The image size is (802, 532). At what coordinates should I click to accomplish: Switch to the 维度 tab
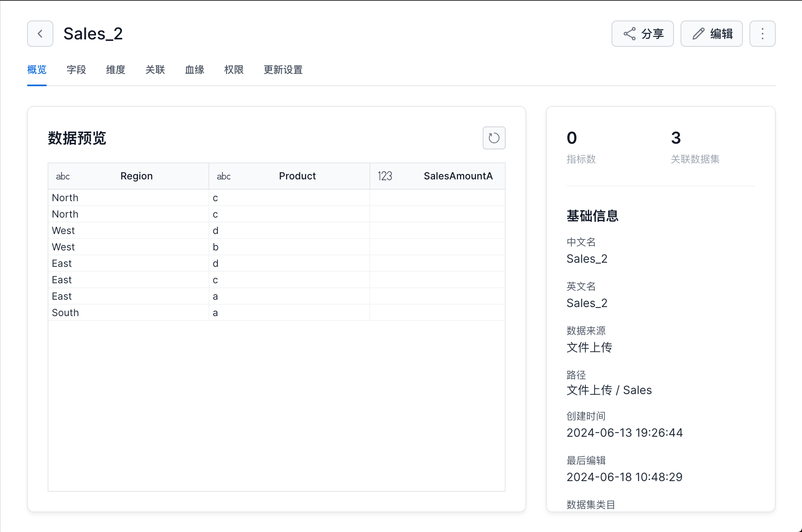[x=116, y=70]
